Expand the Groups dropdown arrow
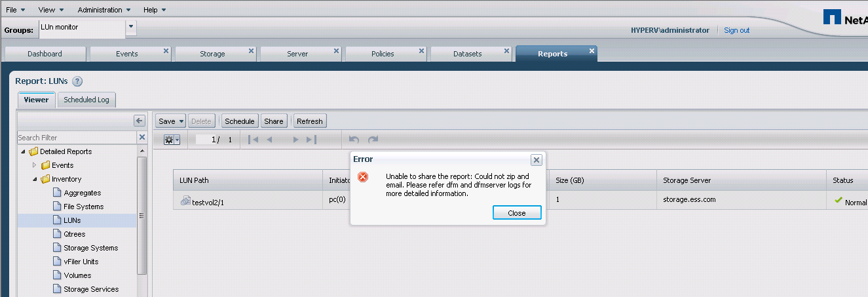Image resolution: width=868 pixels, height=297 pixels. coord(130,28)
